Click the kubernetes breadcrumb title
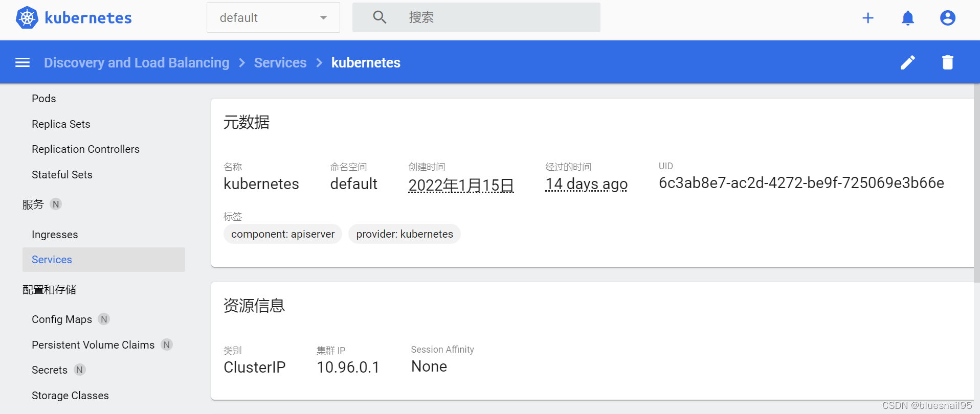Viewport: 980px width, 414px height. click(366, 62)
